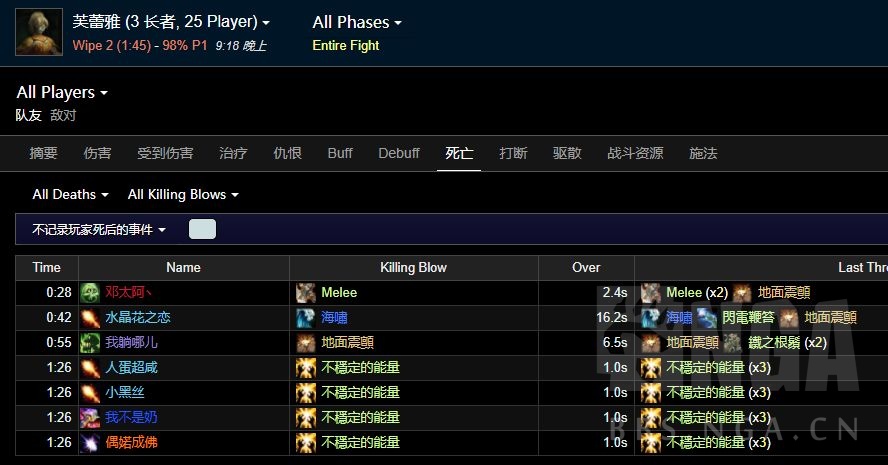Screen dimensions: 888x465
Task: Open player 水晶花之恋 name link
Action: click(x=138, y=318)
